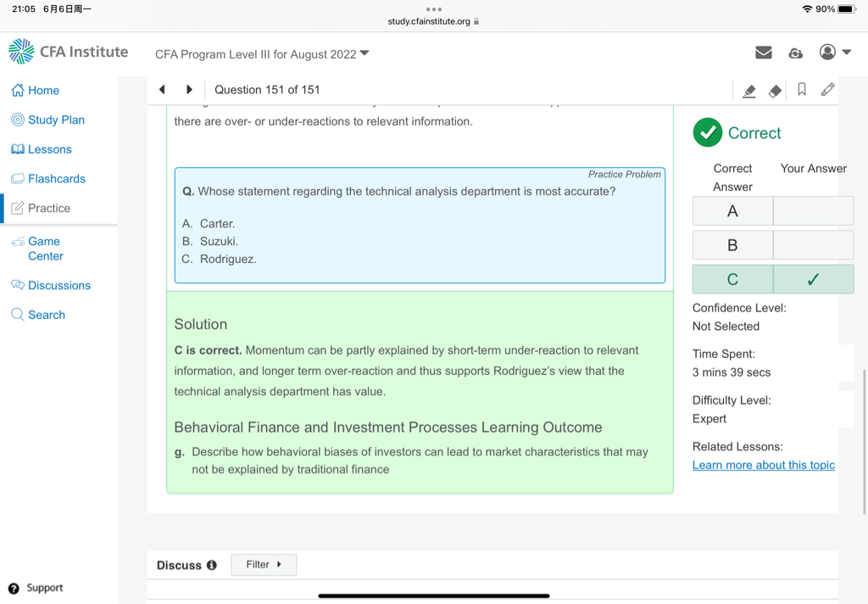Expand the user account dropdown arrow
The image size is (868, 604).
pyautogui.click(x=847, y=52)
